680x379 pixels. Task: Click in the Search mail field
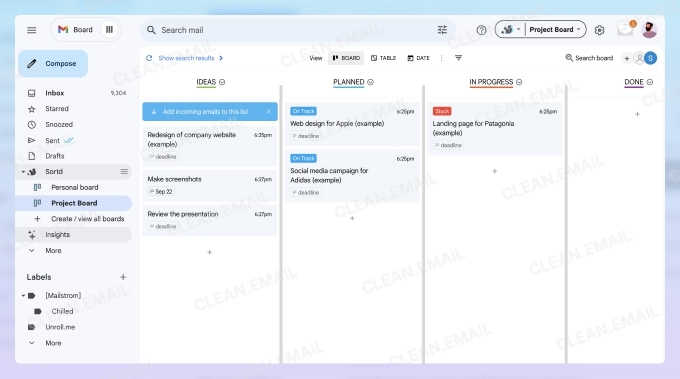298,30
